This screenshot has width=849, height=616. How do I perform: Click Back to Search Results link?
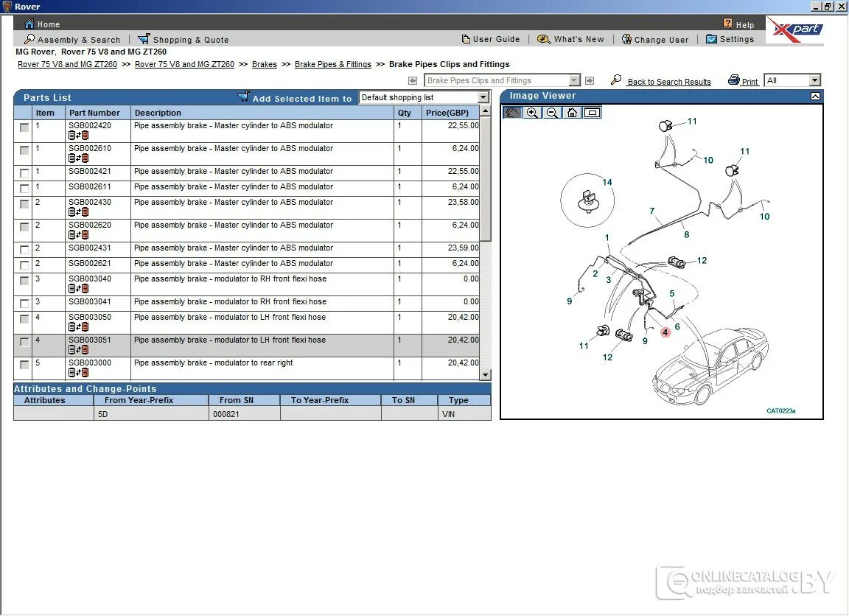(669, 82)
